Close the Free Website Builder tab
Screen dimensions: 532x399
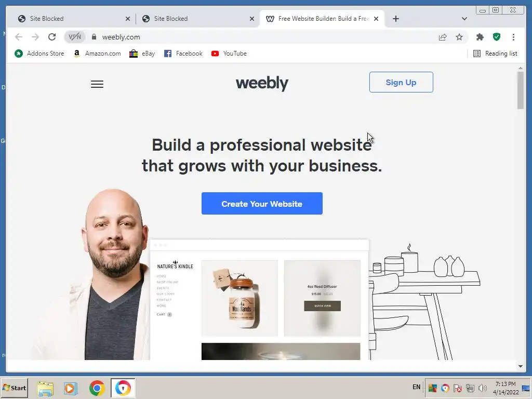[376, 19]
